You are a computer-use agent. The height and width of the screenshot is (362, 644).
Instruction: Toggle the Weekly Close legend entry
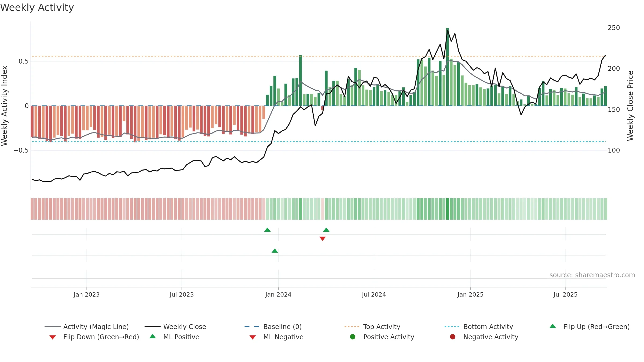pos(175,327)
